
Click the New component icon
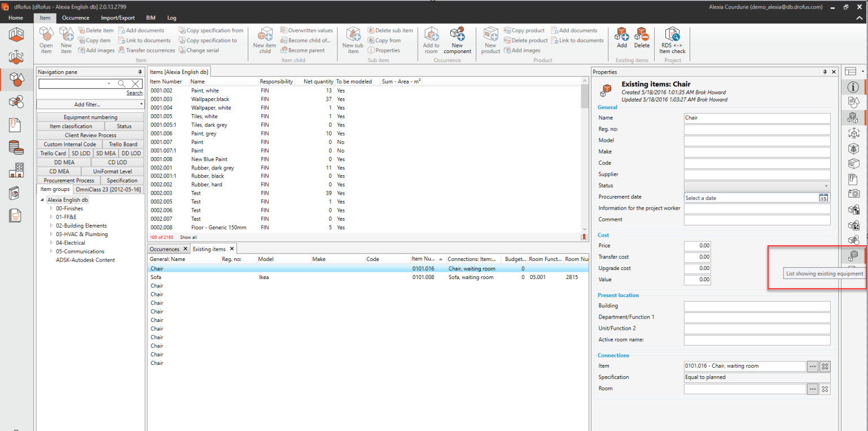[x=457, y=38]
